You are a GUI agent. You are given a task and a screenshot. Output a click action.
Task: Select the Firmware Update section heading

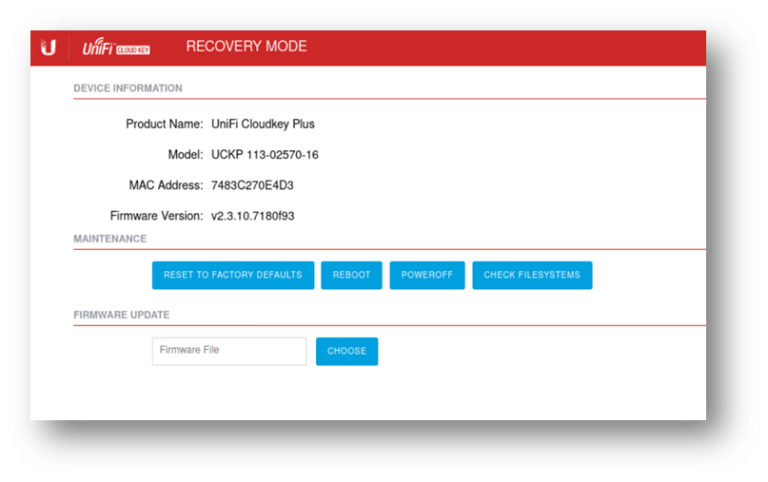(x=121, y=315)
